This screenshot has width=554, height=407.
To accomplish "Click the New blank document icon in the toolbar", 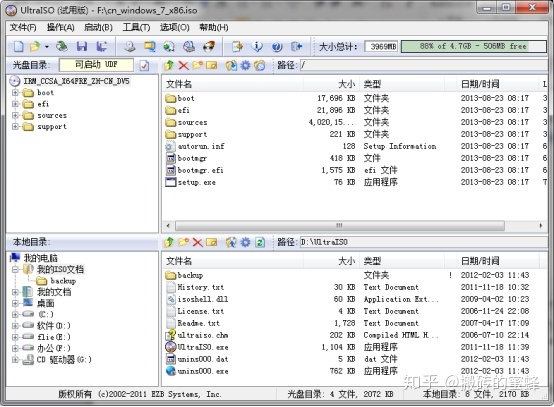I will pos(18,46).
